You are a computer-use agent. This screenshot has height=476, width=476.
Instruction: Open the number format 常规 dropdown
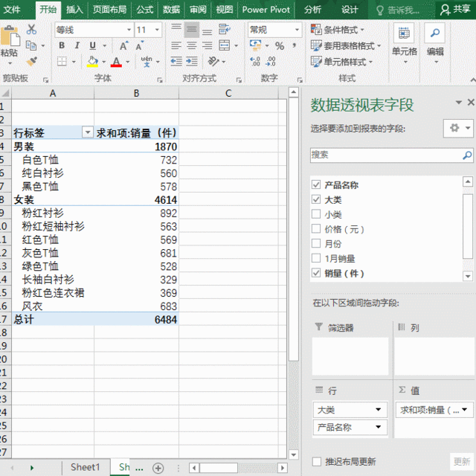click(297, 30)
